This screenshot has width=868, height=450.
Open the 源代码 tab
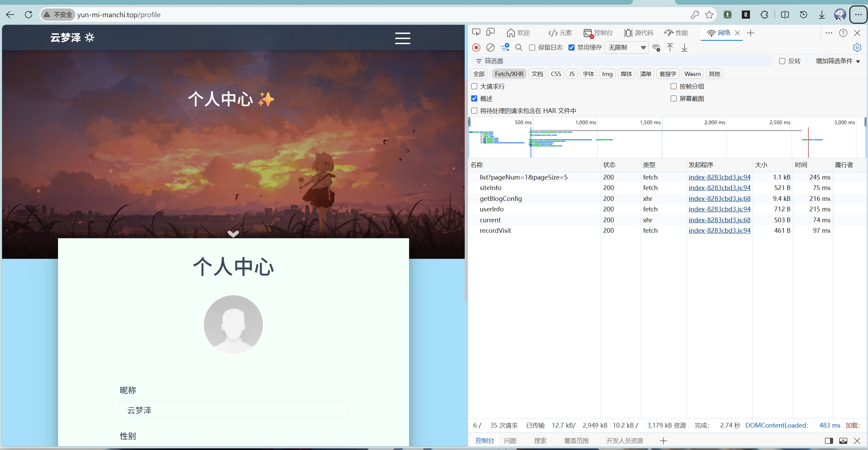(x=638, y=33)
